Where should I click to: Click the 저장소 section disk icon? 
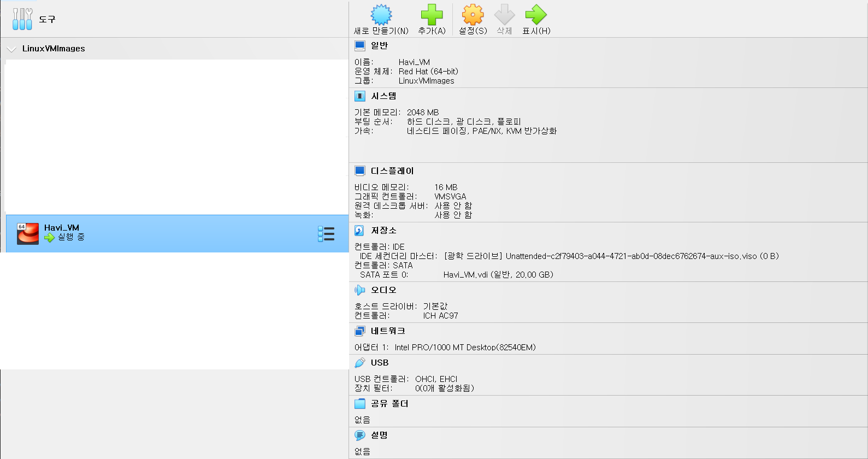point(359,231)
